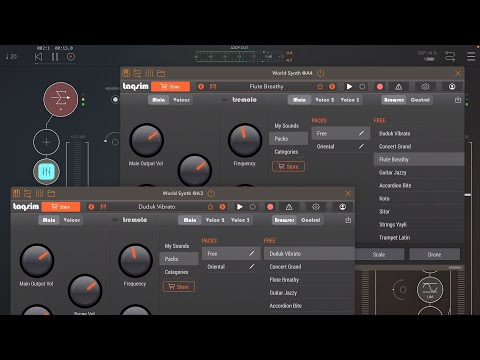This screenshot has width=480, height=360.
Task: Edit the Oriental pack with pencil in A4
Action: pyautogui.click(x=361, y=146)
